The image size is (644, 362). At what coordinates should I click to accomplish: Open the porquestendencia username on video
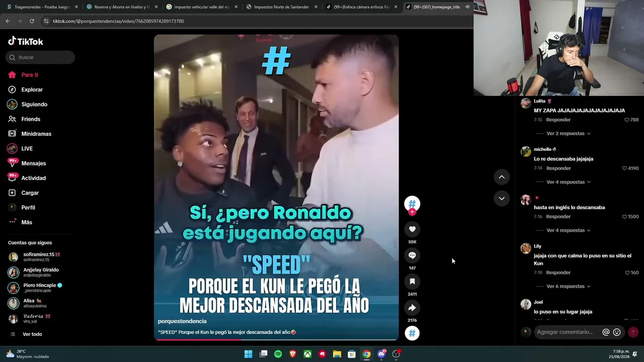[x=182, y=321]
